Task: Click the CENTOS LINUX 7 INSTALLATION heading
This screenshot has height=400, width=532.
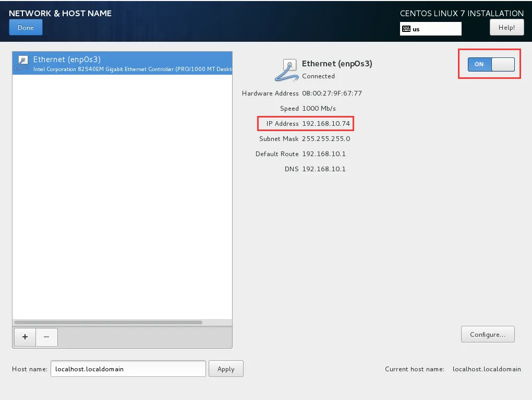Action: point(462,13)
